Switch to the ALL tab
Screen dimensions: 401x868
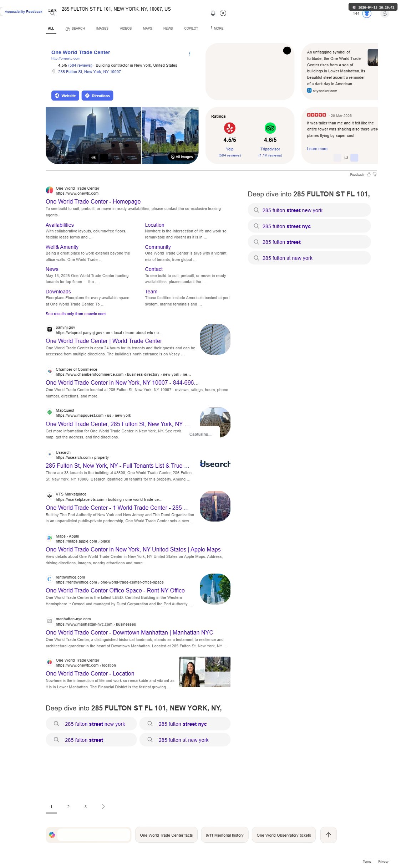pyautogui.click(x=51, y=29)
